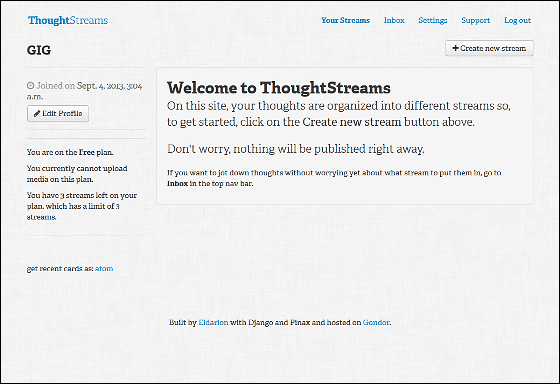This screenshot has width=560, height=384.
Task: Follow the Gondor hosting link
Action: [376, 322]
